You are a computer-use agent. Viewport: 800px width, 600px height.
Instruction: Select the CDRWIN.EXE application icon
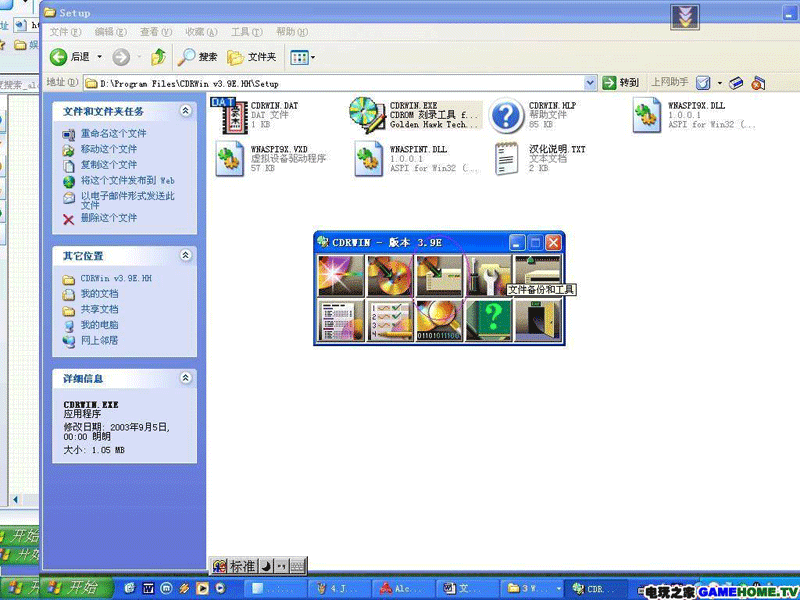367,115
